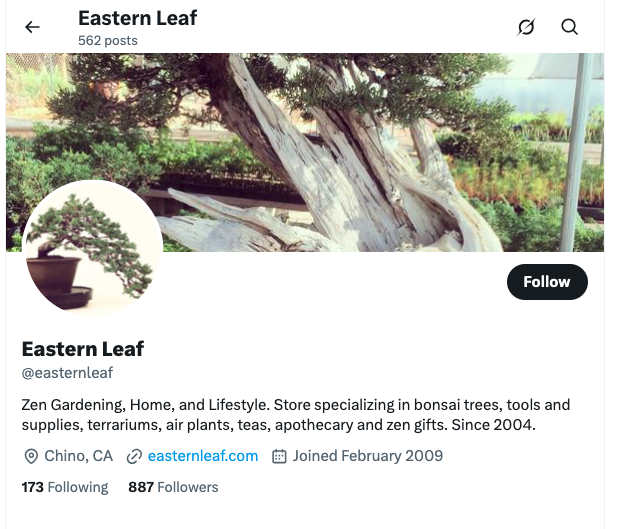View the 887 Followers list
The width and height of the screenshot is (617, 529).
(173, 487)
